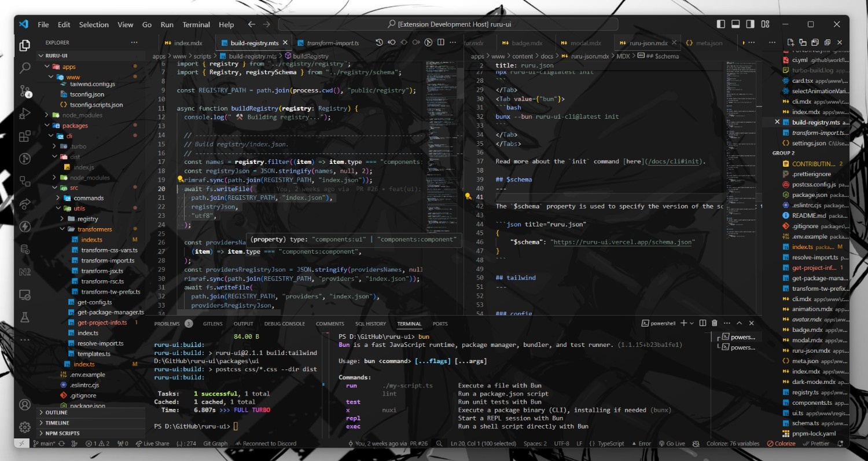The width and height of the screenshot is (868, 461).
Task: Click the file history clock icon in editor toolbar
Action: [379, 42]
